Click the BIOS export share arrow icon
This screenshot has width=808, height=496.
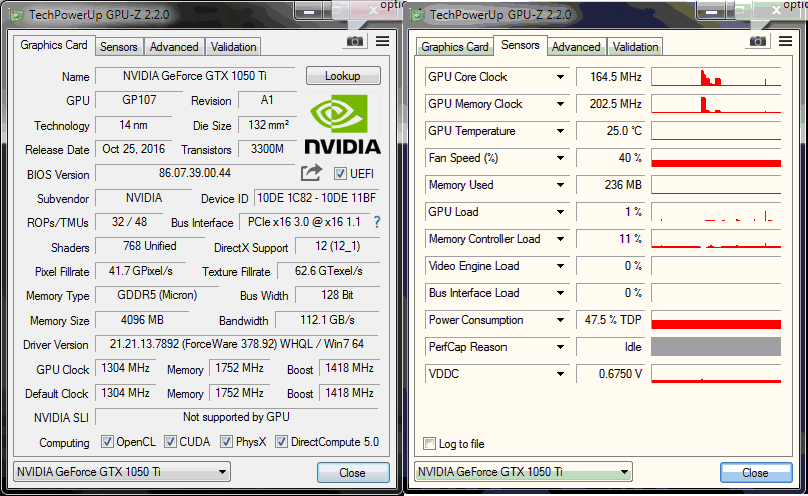[x=311, y=173]
